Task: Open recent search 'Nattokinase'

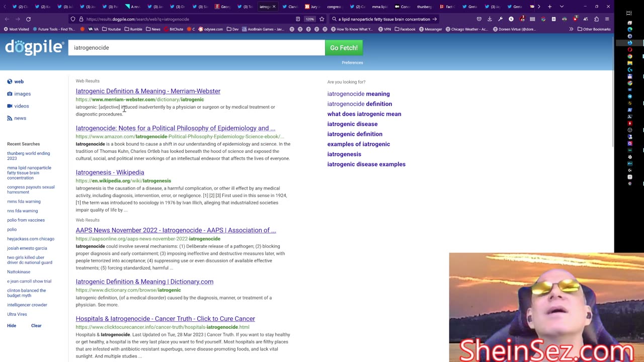Action: (x=19, y=272)
